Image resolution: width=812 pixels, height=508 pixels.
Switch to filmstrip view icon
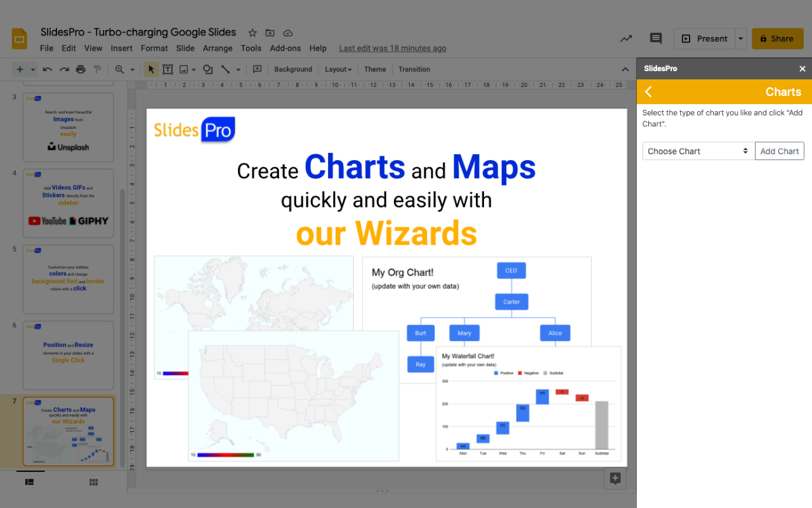29,482
